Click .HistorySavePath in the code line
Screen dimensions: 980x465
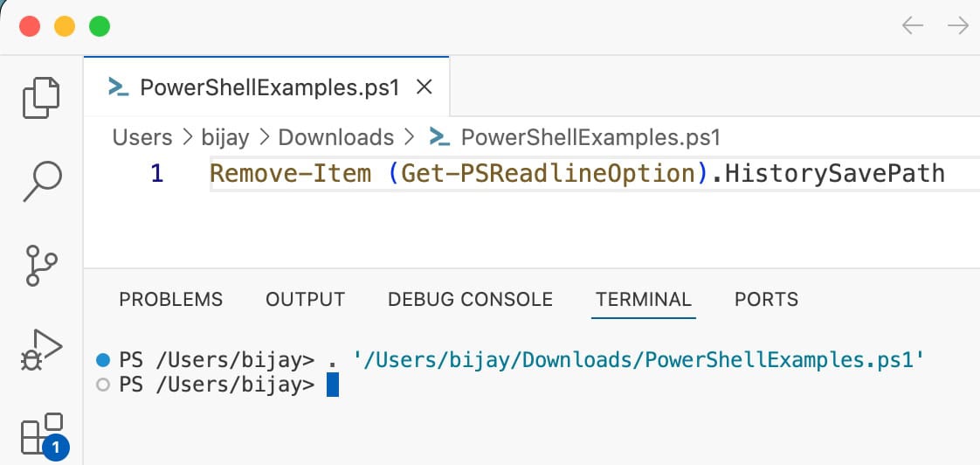coord(827,173)
